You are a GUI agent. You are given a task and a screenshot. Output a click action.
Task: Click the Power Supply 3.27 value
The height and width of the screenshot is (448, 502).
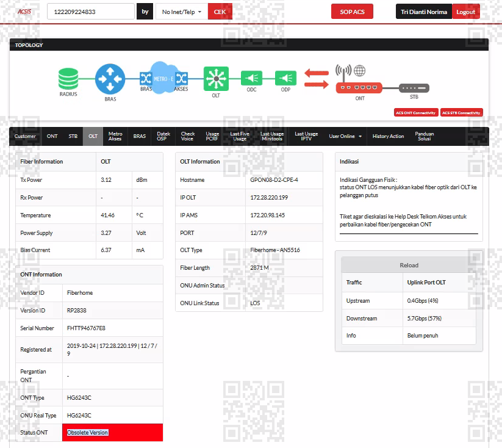pyautogui.click(x=106, y=233)
